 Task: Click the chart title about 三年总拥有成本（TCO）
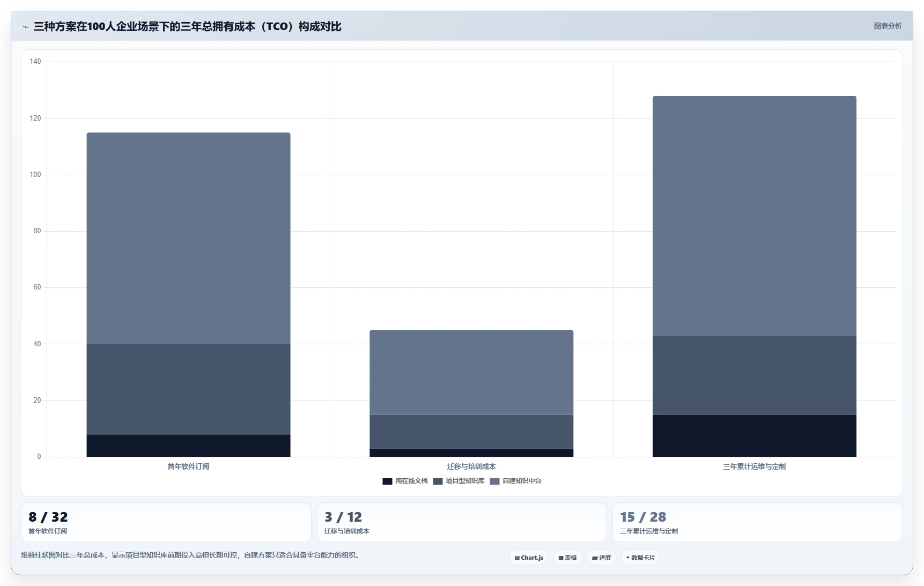187,26
